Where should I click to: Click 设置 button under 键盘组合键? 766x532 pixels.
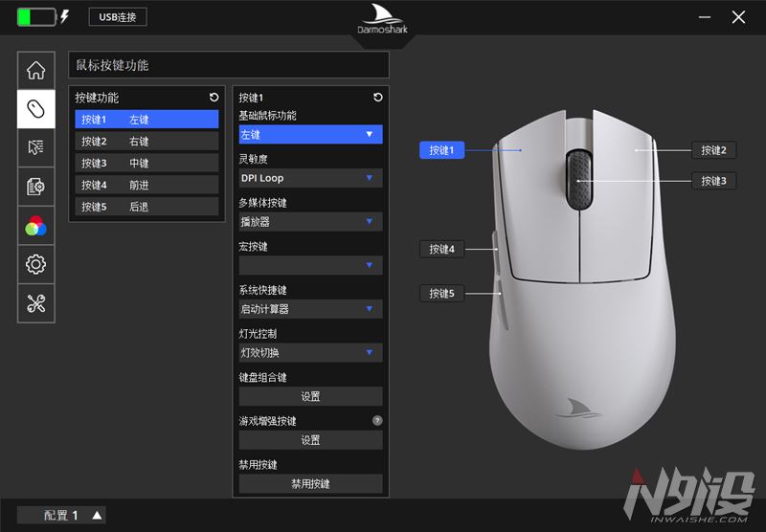click(x=310, y=396)
